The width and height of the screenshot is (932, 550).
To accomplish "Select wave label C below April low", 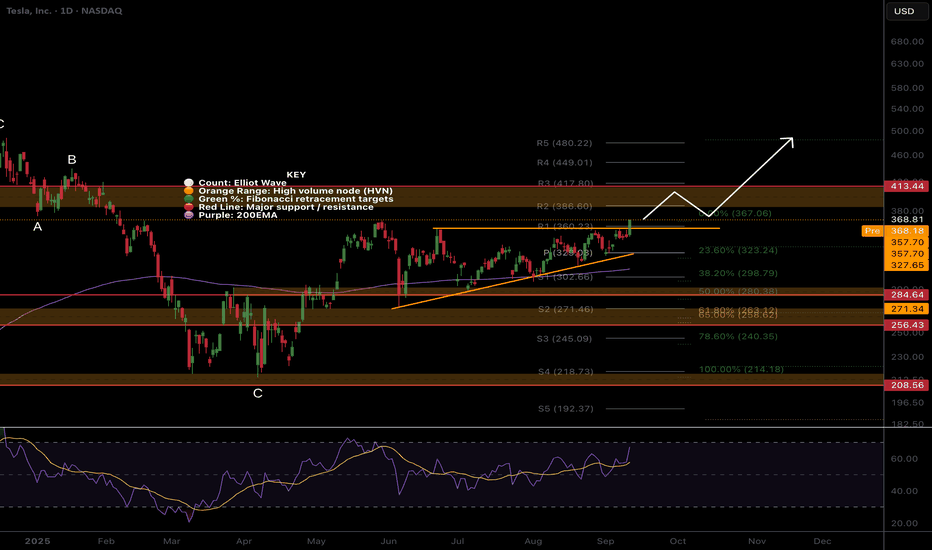I will (257, 393).
